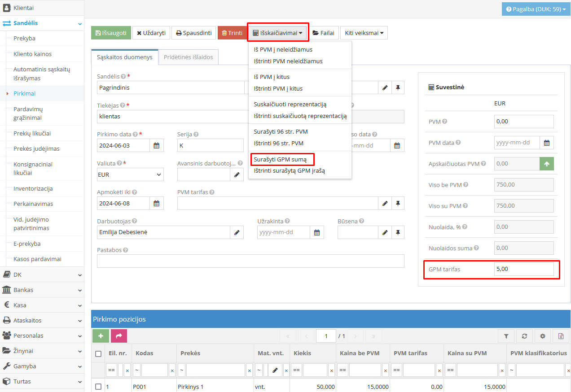Click the pink share arrow button

click(x=119, y=336)
